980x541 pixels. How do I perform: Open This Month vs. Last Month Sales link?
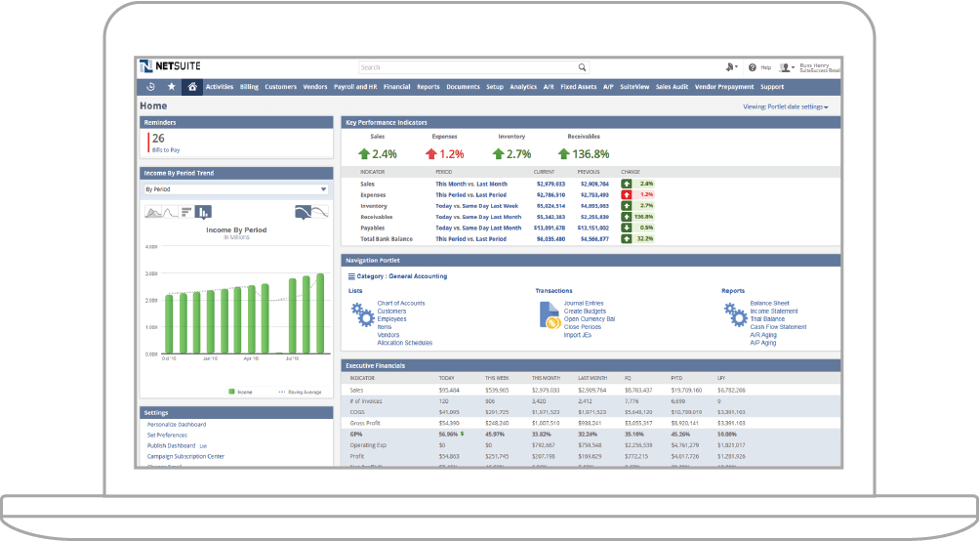471,184
